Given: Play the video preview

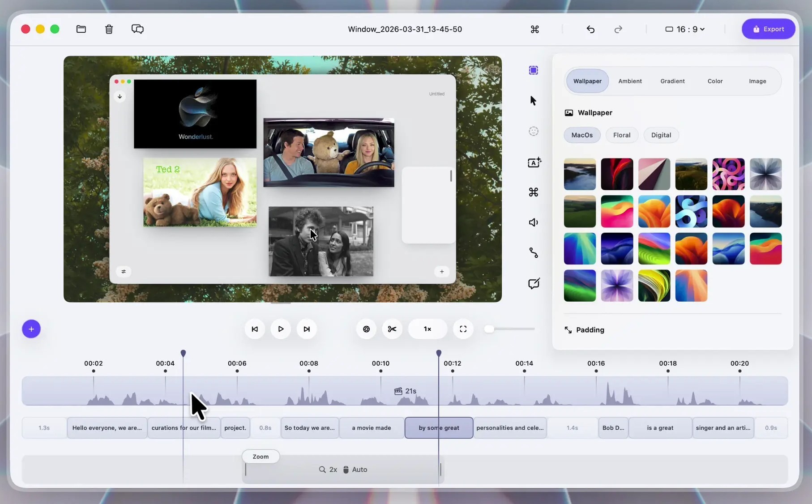Looking at the screenshot, I should 281,329.
